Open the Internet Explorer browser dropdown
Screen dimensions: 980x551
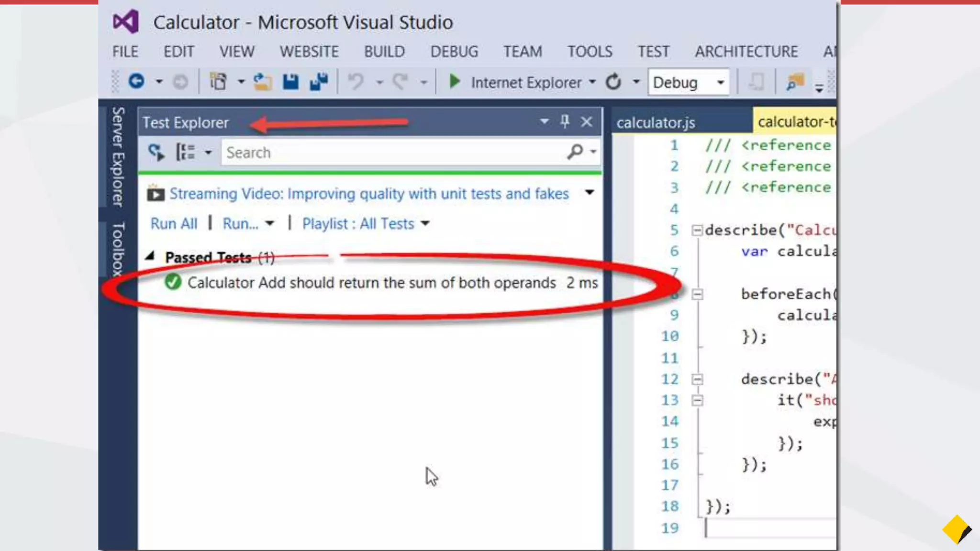(592, 82)
